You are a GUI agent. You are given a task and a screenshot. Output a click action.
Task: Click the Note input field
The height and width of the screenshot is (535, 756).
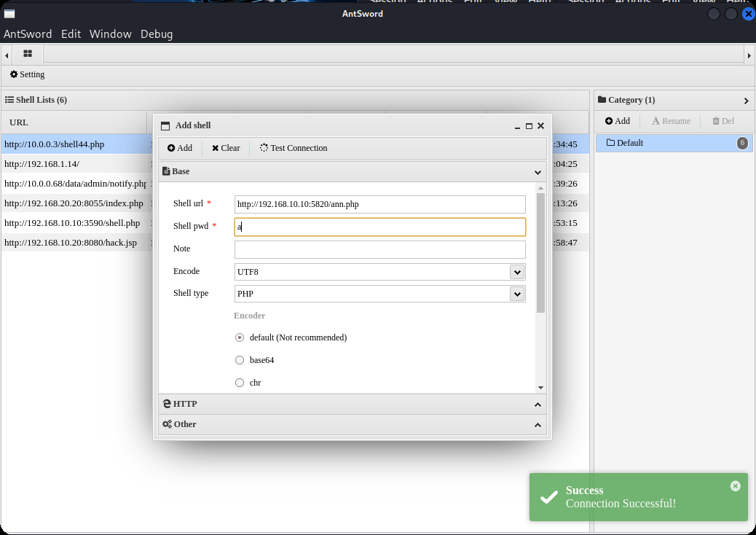coord(379,249)
